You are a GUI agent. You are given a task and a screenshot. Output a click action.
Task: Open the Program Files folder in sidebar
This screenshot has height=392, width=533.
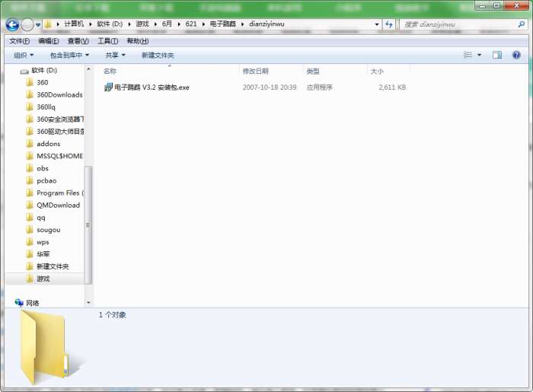click(x=60, y=193)
